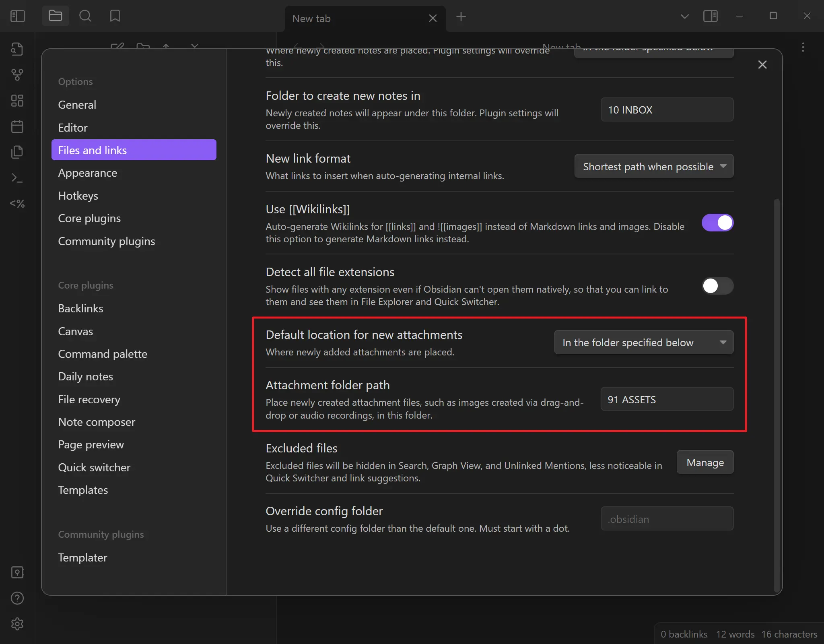Viewport: 824px width, 644px height.
Task: Open the quick switcher ribbon icon
Action: (17, 49)
